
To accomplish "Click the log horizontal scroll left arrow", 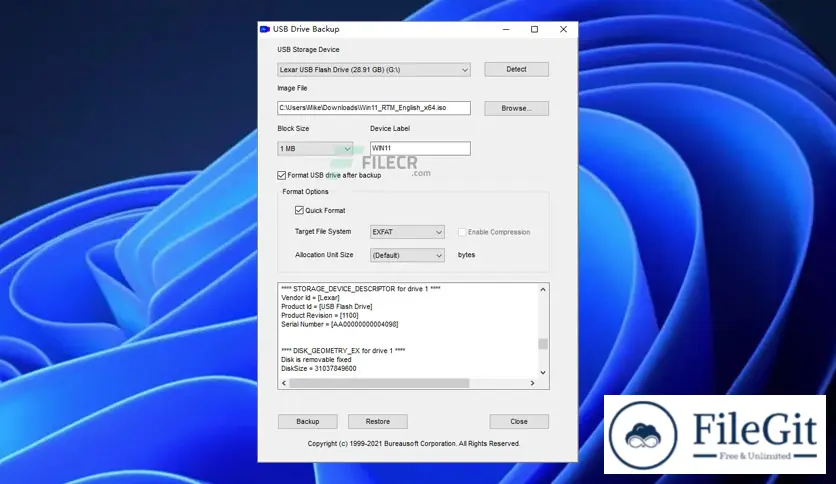I will (284, 383).
